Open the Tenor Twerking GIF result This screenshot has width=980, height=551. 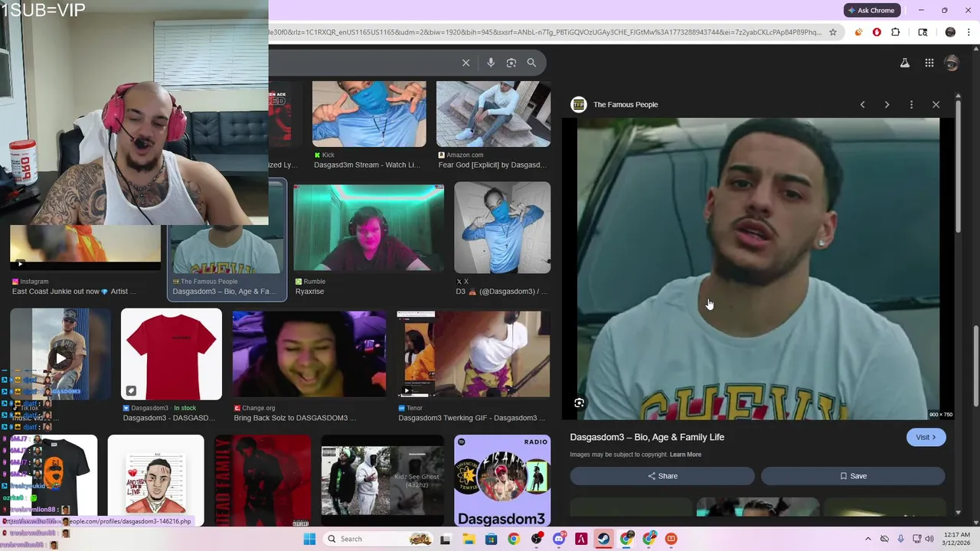[x=473, y=354]
